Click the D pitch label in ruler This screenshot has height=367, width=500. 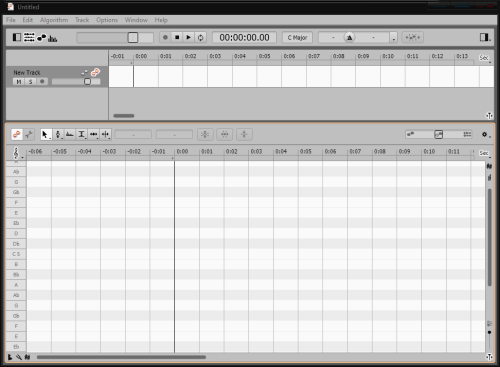[16, 234]
